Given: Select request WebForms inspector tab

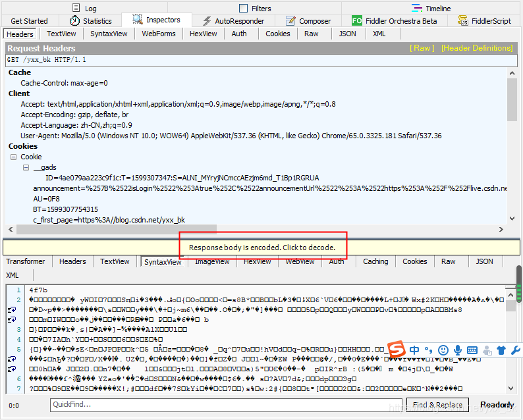Looking at the screenshot, I should (x=159, y=34).
